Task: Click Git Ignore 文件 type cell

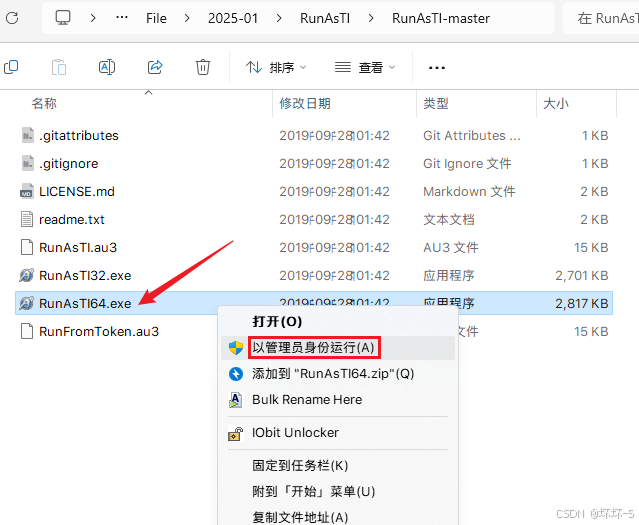Action: pos(467,163)
